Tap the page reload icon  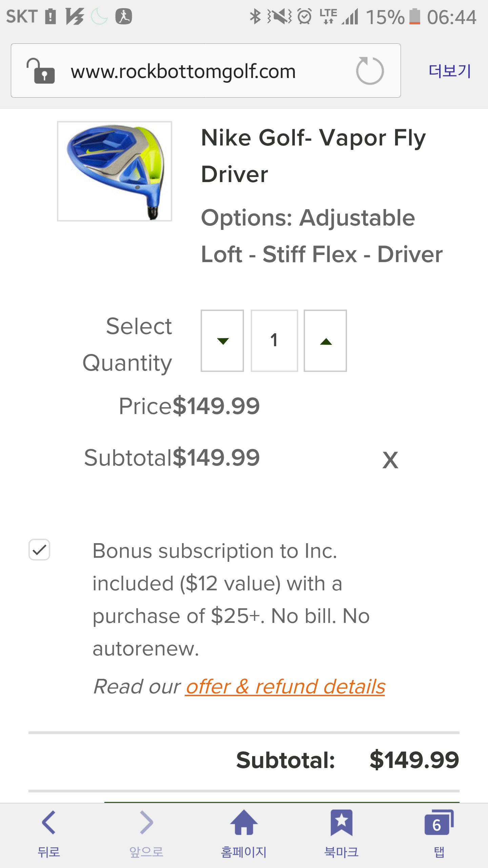coord(370,71)
